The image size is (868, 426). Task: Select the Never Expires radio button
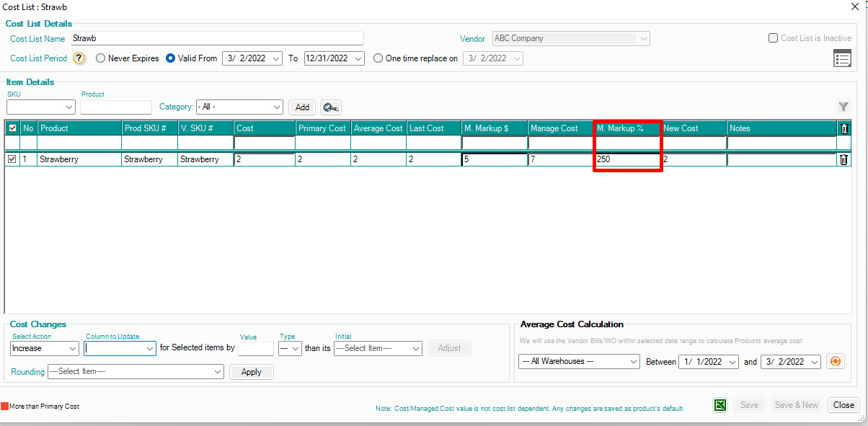[100, 58]
